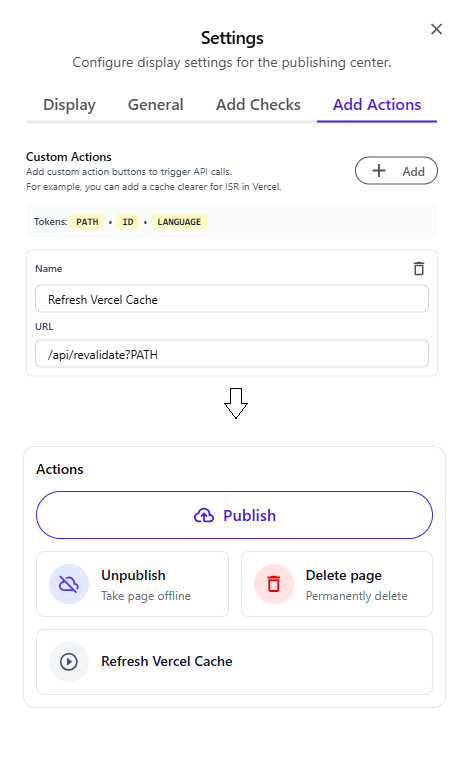The width and height of the screenshot is (472, 769).
Task: Select the Add Actions tab
Action: click(377, 104)
